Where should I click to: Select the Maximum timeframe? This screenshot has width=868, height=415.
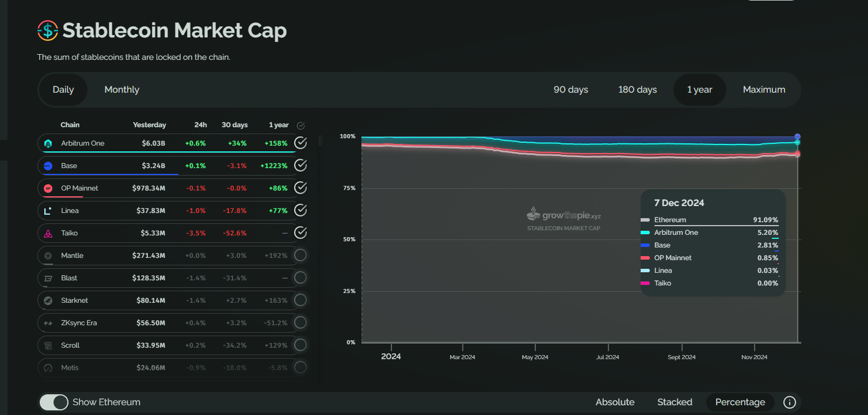pyautogui.click(x=764, y=90)
